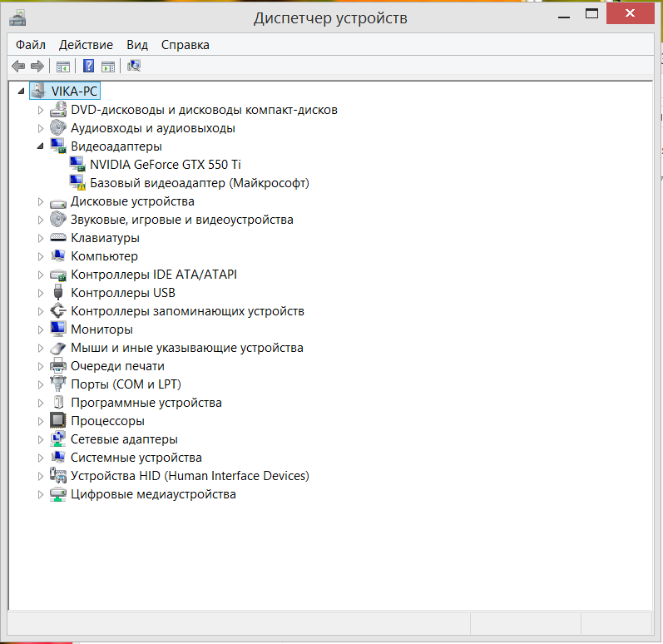Open the Файл menu
The image size is (663, 644).
point(31,45)
